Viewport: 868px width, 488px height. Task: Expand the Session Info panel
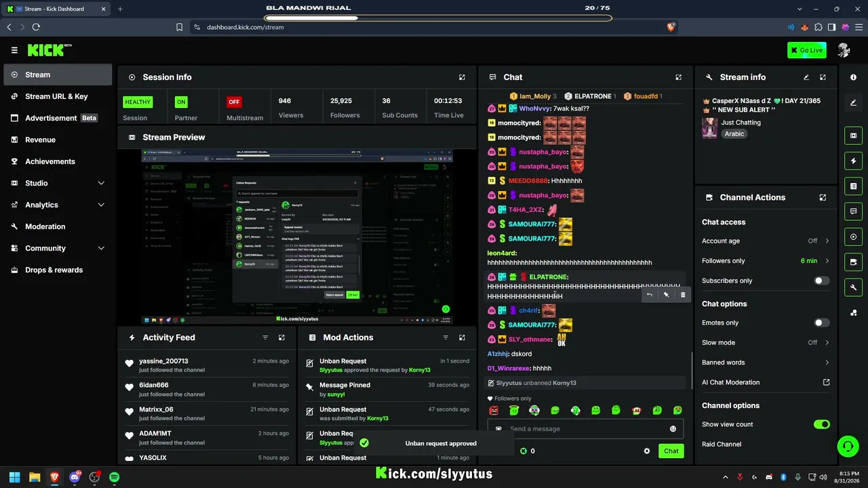(462, 77)
